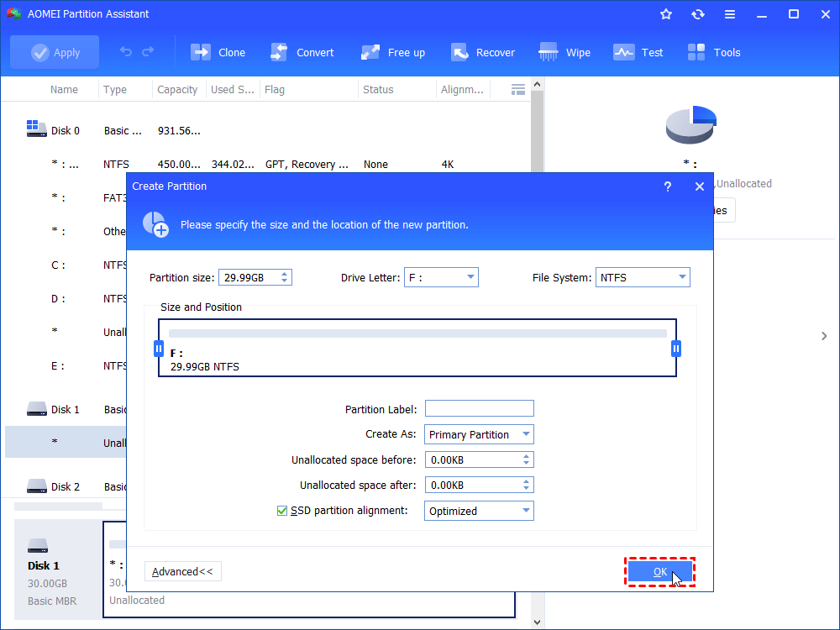This screenshot has height=630, width=840.
Task: Click the Redo arrow icon
Action: (x=148, y=51)
